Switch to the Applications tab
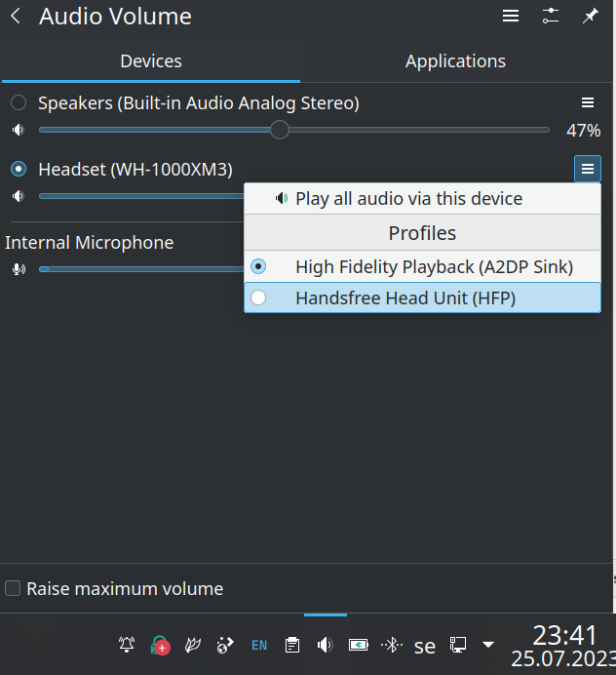The height and width of the screenshot is (675, 616). pos(456,61)
